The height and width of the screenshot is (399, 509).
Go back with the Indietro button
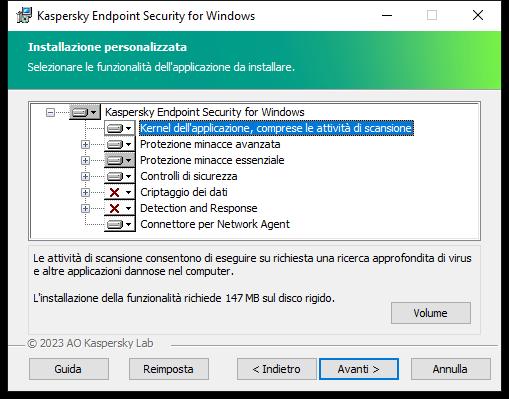277,369
